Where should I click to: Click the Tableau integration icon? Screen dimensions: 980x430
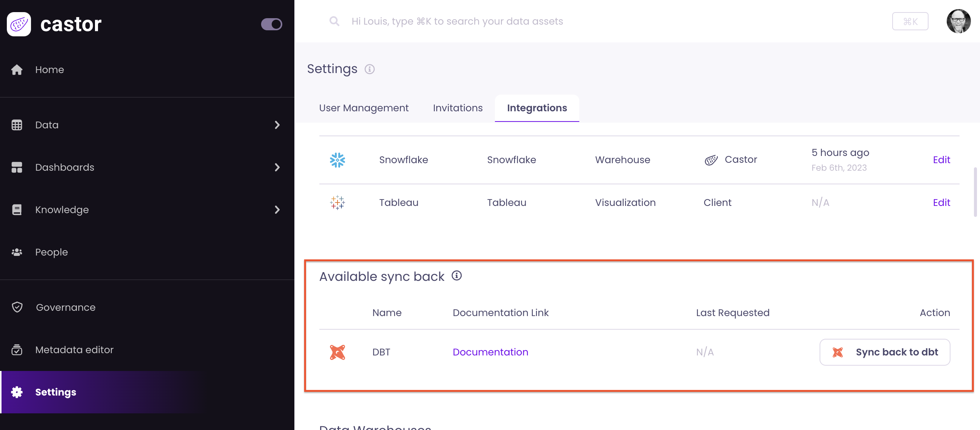point(337,203)
